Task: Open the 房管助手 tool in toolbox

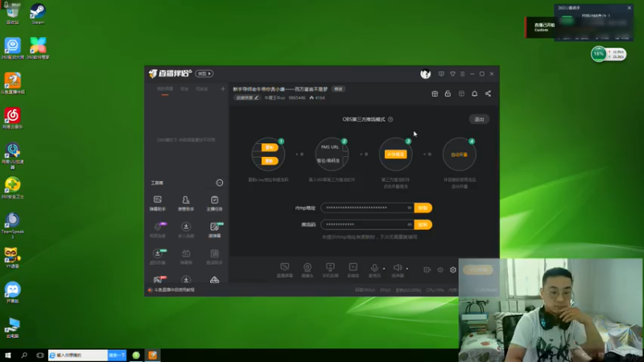Action: (186, 204)
